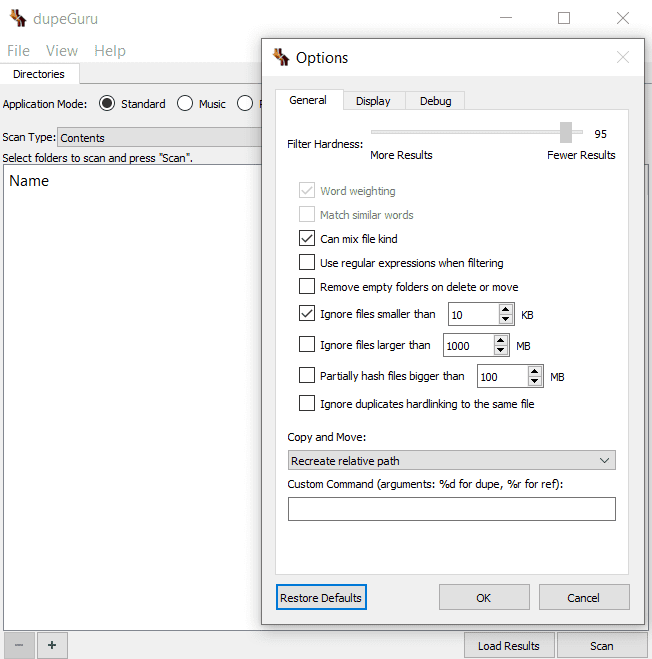The image size is (652, 659).
Task: Open the Scan Type Contents dropdown
Action: pyautogui.click(x=160, y=137)
